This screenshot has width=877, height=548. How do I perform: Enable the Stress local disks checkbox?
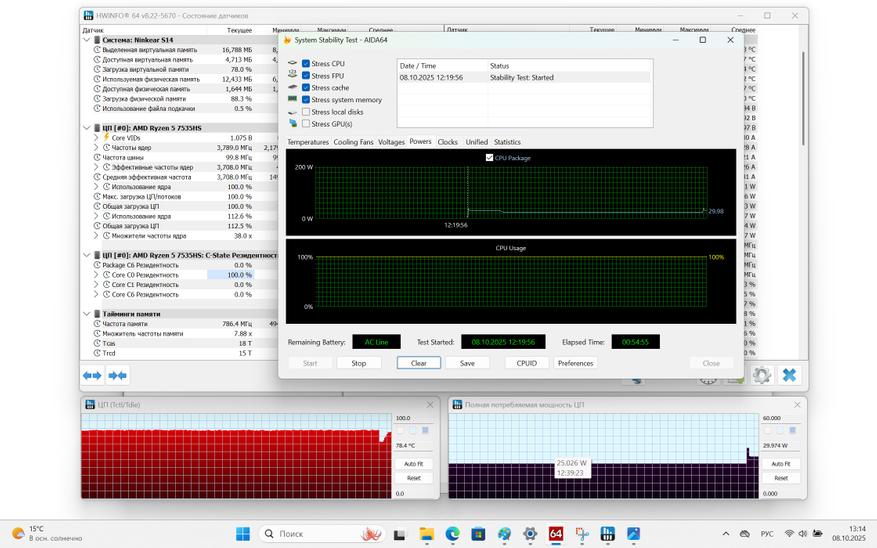pos(306,112)
